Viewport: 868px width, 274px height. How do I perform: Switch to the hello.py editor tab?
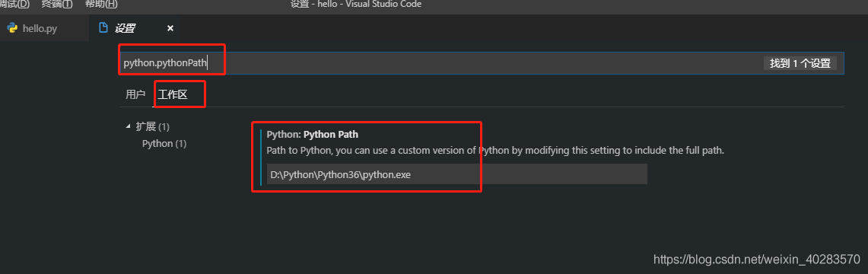(44, 28)
